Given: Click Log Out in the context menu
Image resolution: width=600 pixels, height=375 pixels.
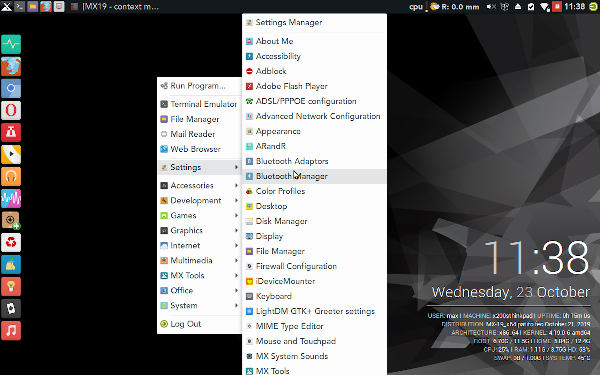Looking at the screenshot, I should click(199, 324).
